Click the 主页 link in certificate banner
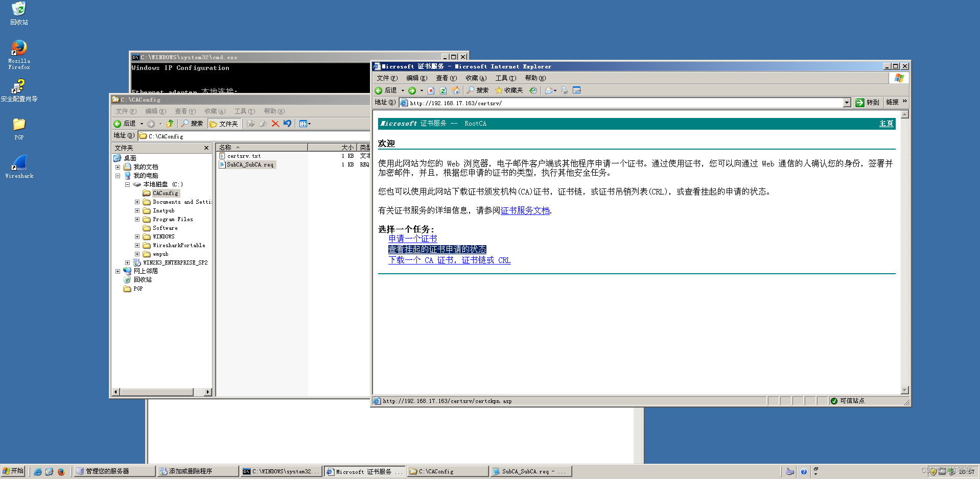980x479 pixels. (886, 124)
